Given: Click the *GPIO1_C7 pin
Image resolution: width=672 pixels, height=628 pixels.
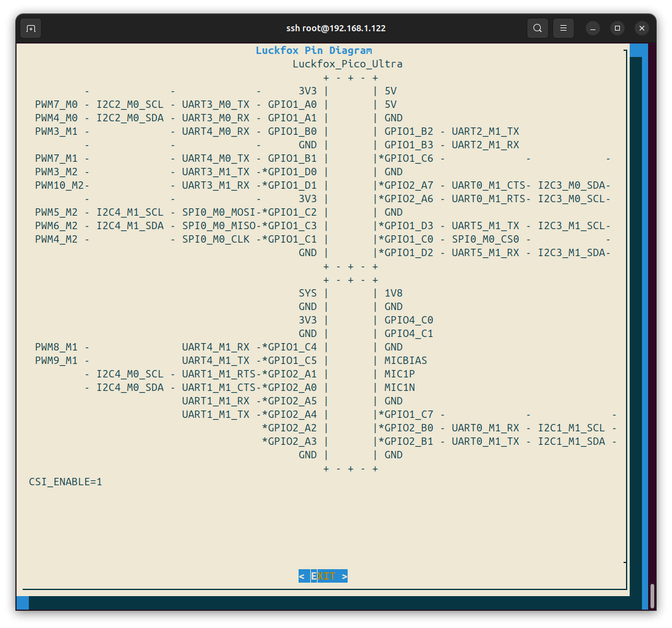Looking at the screenshot, I should pyautogui.click(x=406, y=415).
